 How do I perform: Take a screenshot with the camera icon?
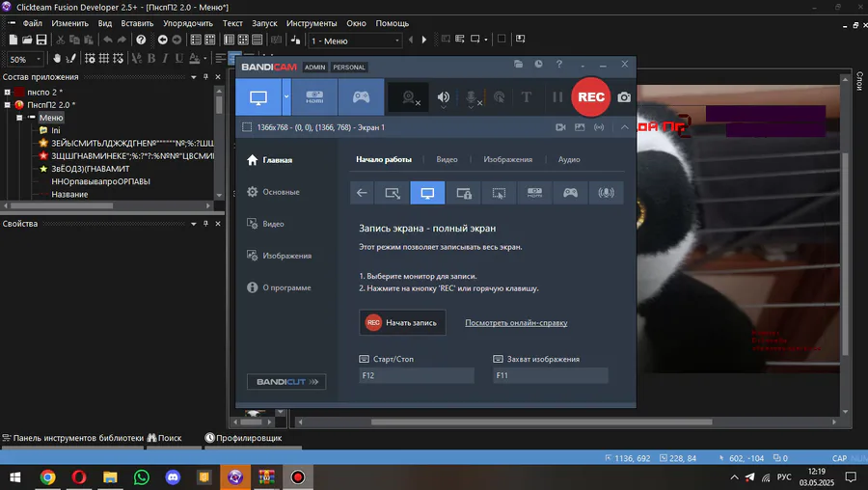(624, 97)
